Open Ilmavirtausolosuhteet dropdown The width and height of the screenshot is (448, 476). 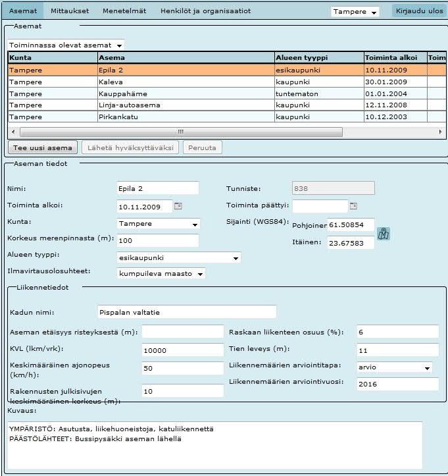(161, 273)
